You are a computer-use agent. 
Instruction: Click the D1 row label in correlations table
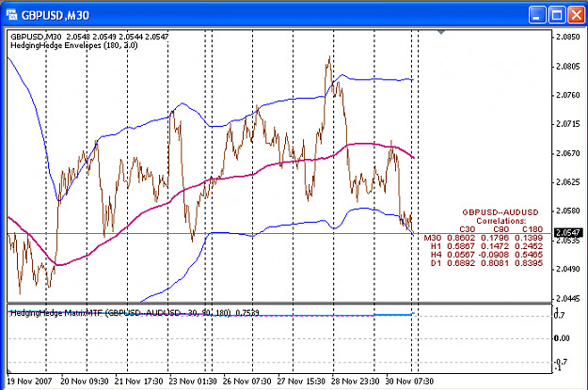coord(436,263)
